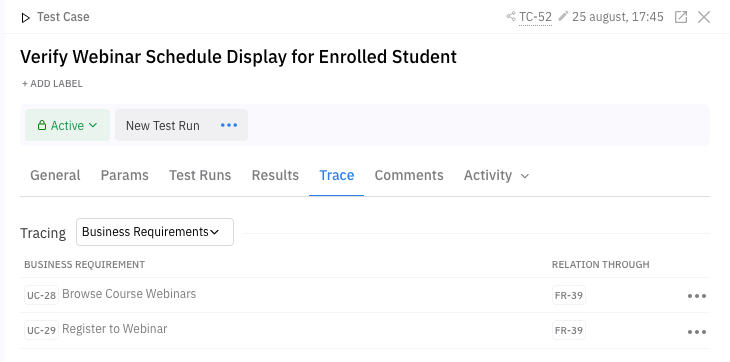Click the pencil edit icon by date

[x=563, y=16]
